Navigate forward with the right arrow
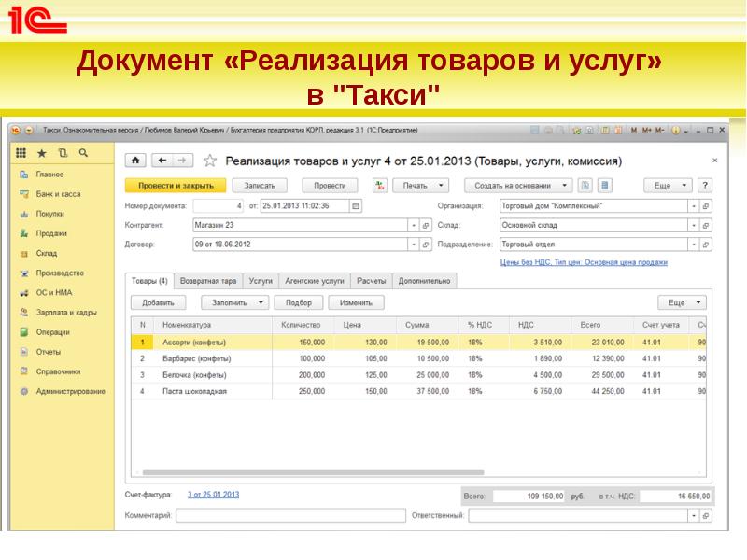Image resolution: width=747 pixels, height=560 pixels. (182, 161)
